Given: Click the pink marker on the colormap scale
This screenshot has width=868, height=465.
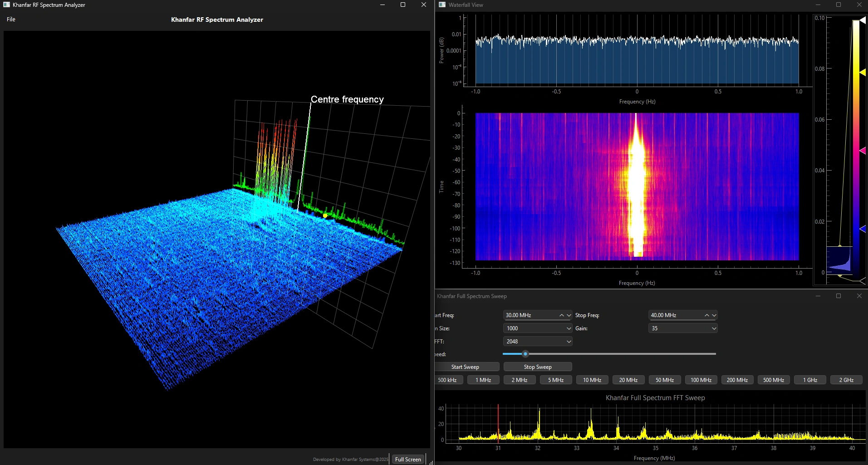Looking at the screenshot, I should tap(863, 150).
